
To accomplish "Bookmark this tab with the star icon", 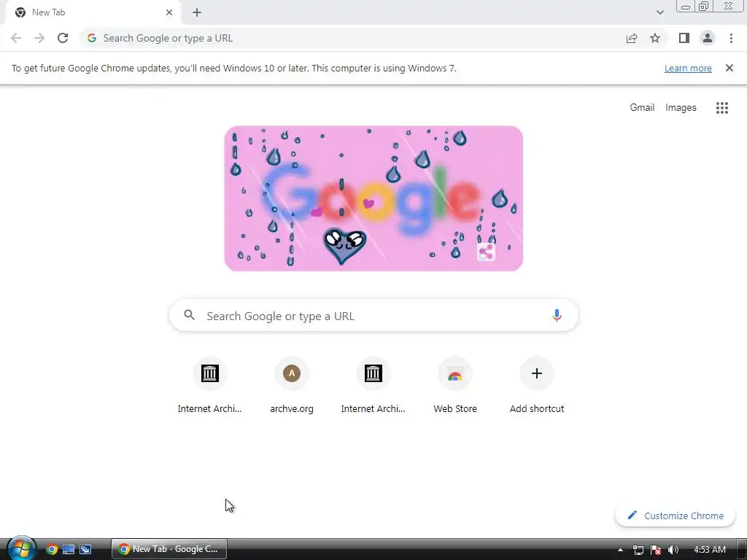I will click(655, 38).
